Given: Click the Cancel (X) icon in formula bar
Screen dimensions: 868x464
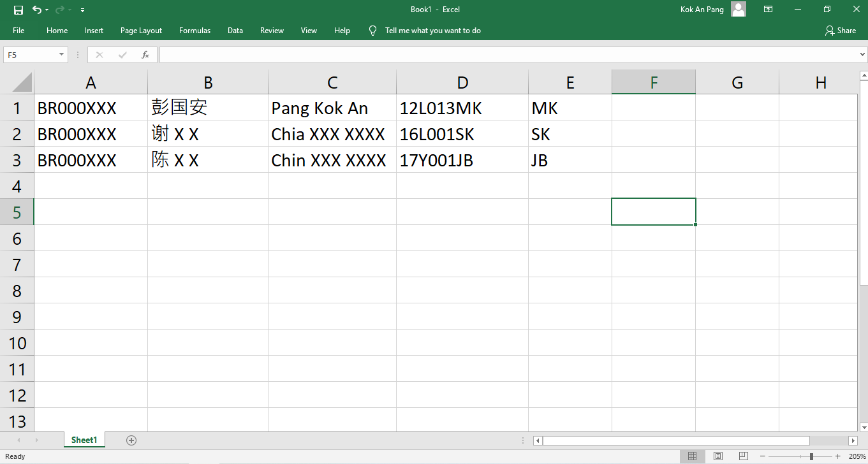Looking at the screenshot, I should (x=99, y=54).
